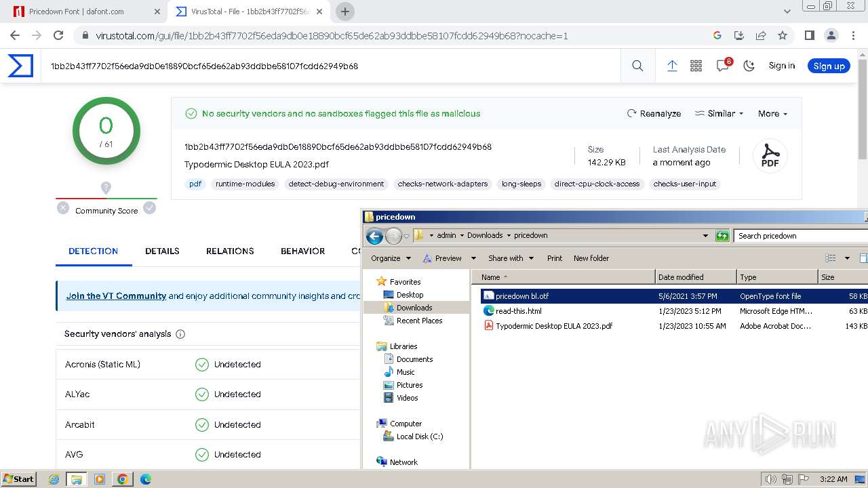868x488 pixels.
Task: Open Microsoft Edge from taskbar
Action: [145, 479]
